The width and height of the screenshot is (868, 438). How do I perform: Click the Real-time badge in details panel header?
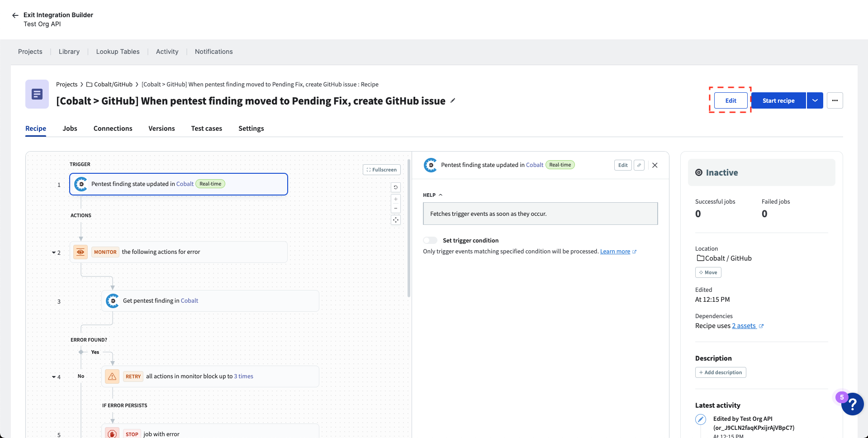tap(560, 165)
